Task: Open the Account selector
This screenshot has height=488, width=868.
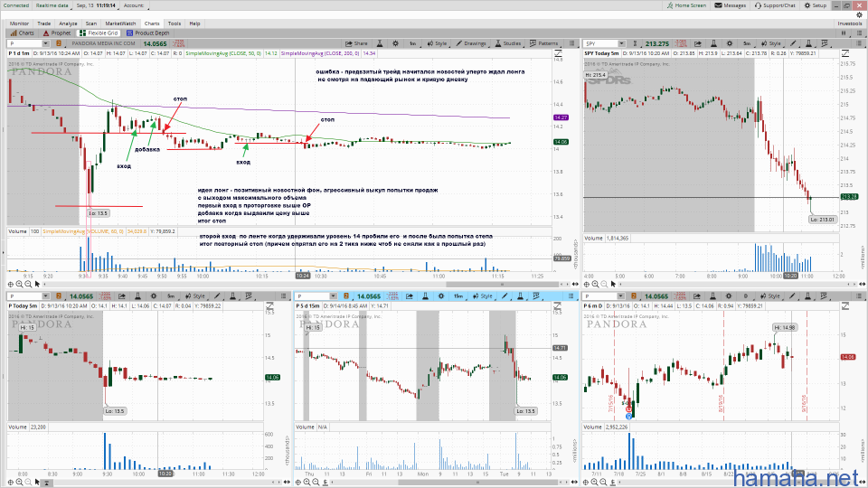Action: [134, 5]
